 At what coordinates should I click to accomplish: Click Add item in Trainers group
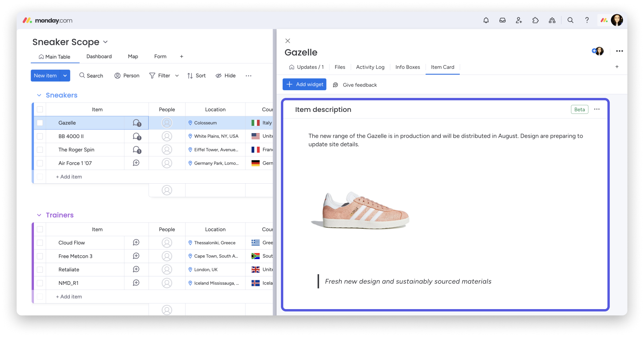(x=69, y=296)
